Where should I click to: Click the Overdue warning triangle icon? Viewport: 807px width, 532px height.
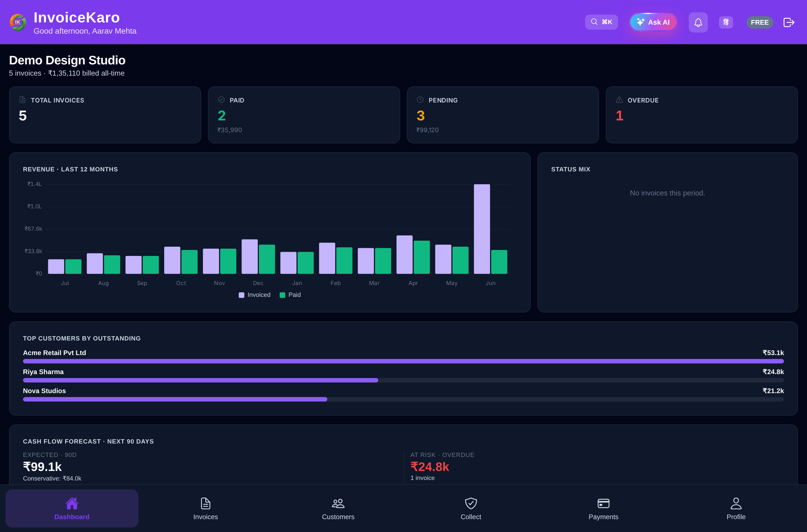(619, 100)
